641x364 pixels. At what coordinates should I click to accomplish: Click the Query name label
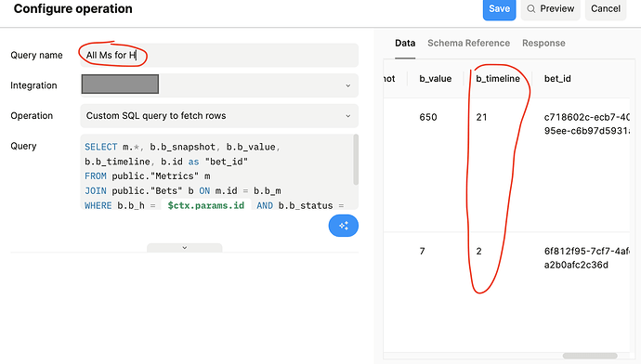[37, 55]
